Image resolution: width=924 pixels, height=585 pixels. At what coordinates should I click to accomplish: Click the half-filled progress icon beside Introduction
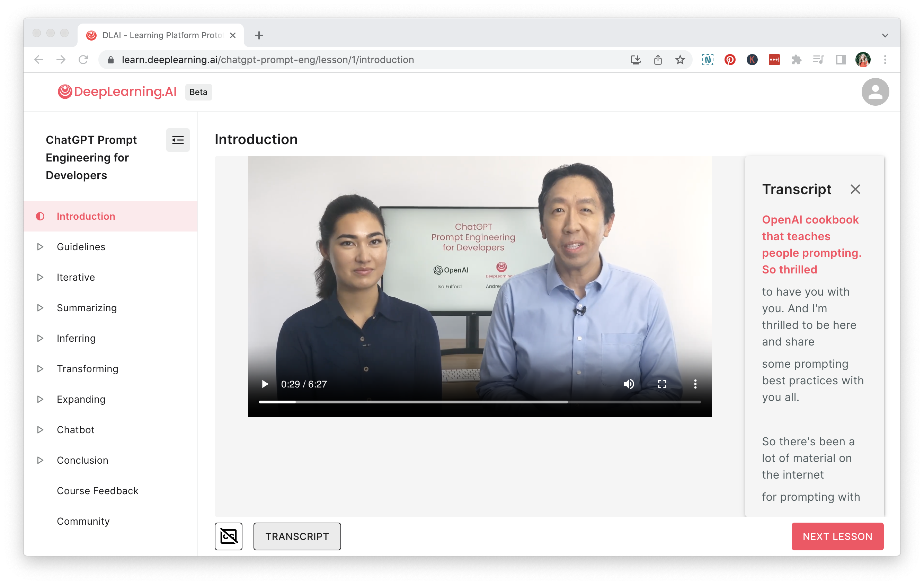pyautogui.click(x=40, y=216)
